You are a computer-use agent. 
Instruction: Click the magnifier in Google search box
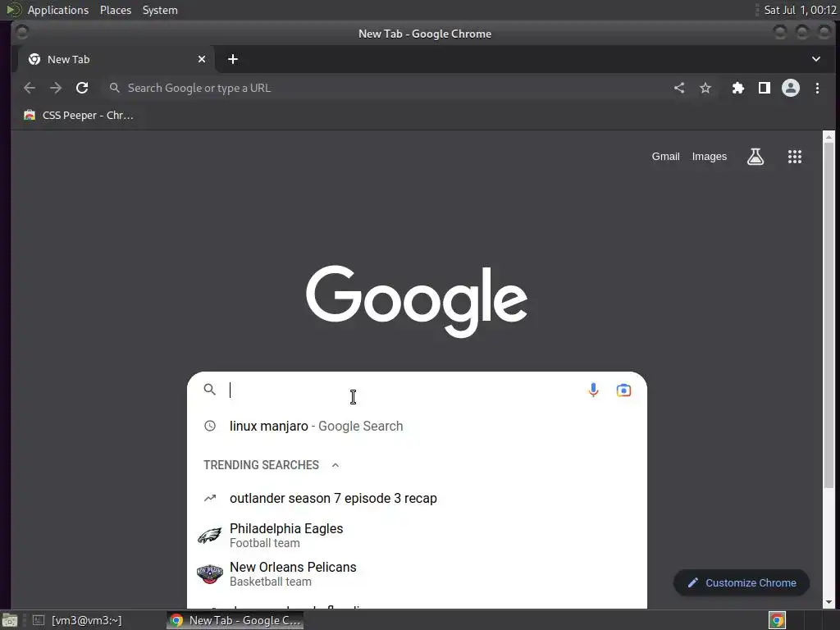(x=209, y=390)
